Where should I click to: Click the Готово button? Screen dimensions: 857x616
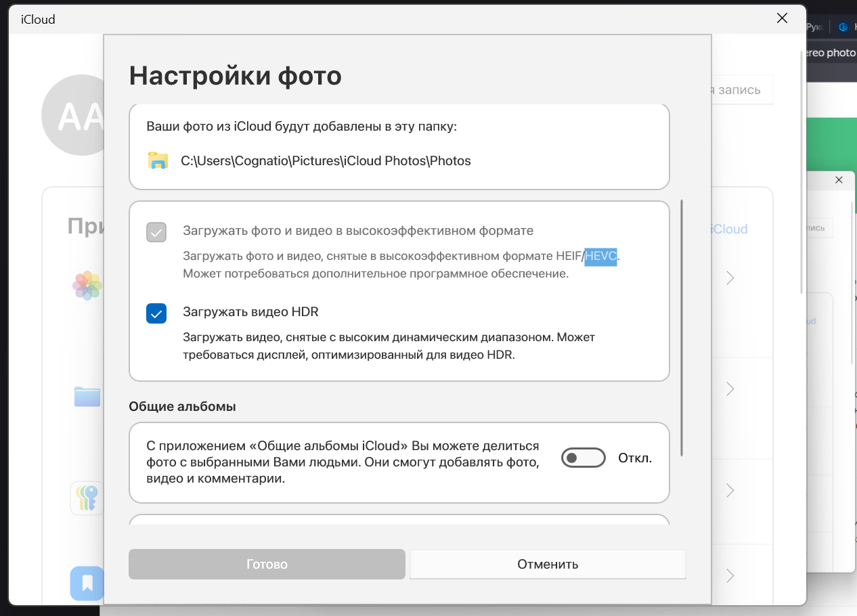[267, 564]
